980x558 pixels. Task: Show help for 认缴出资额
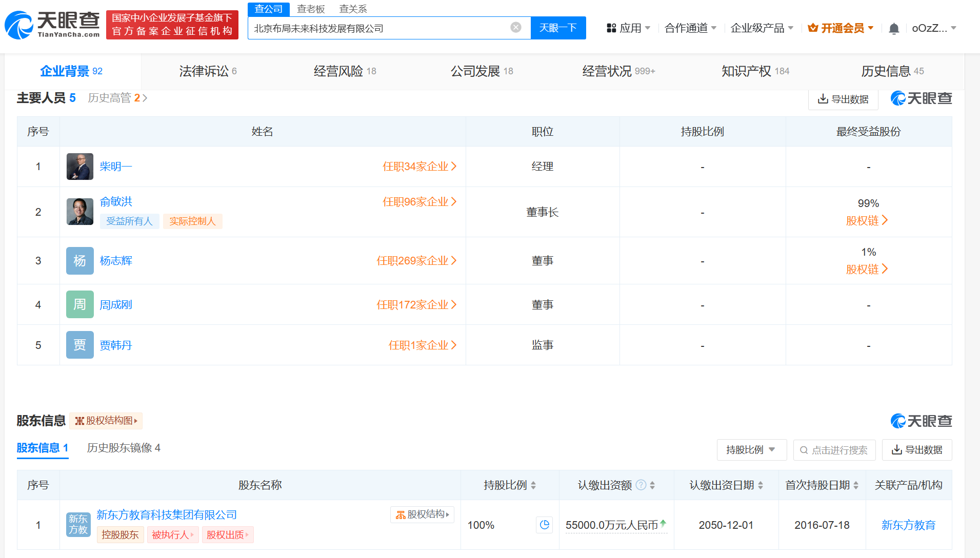pos(641,485)
